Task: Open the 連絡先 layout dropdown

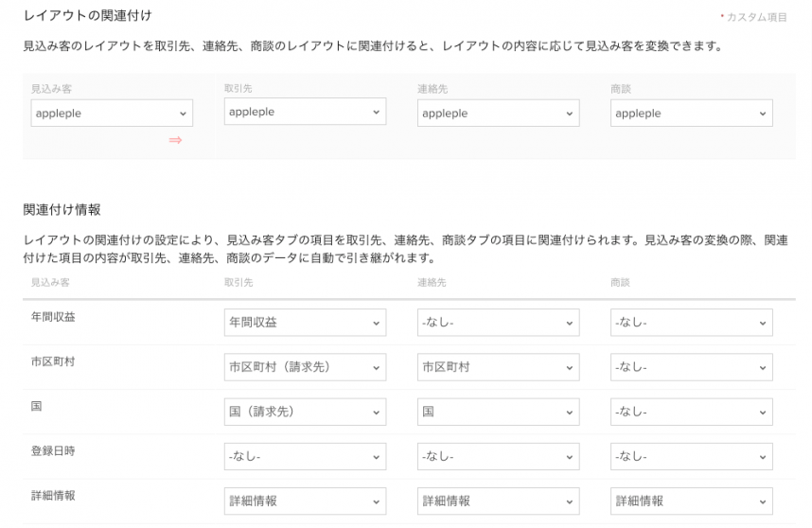Action: coord(498,114)
